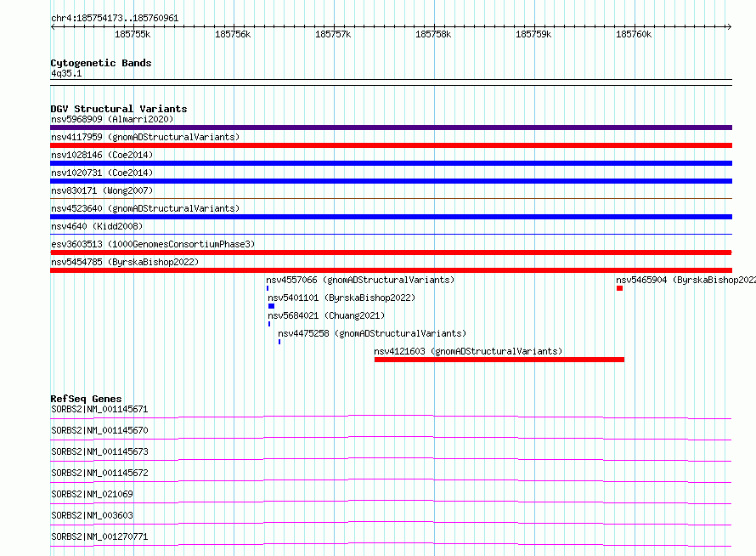Click the red esv3603513 1000Genomes variant bar
The height and width of the screenshot is (556, 756).
click(391, 252)
